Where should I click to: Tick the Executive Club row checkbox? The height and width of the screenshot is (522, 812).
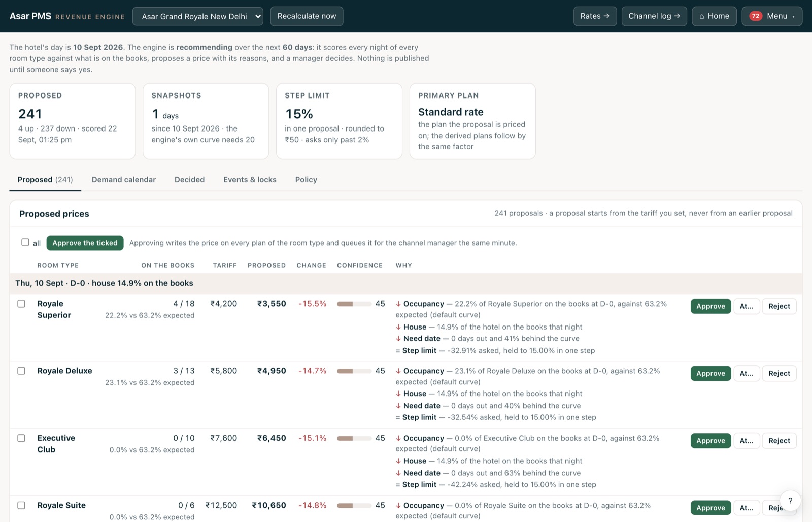(x=21, y=438)
